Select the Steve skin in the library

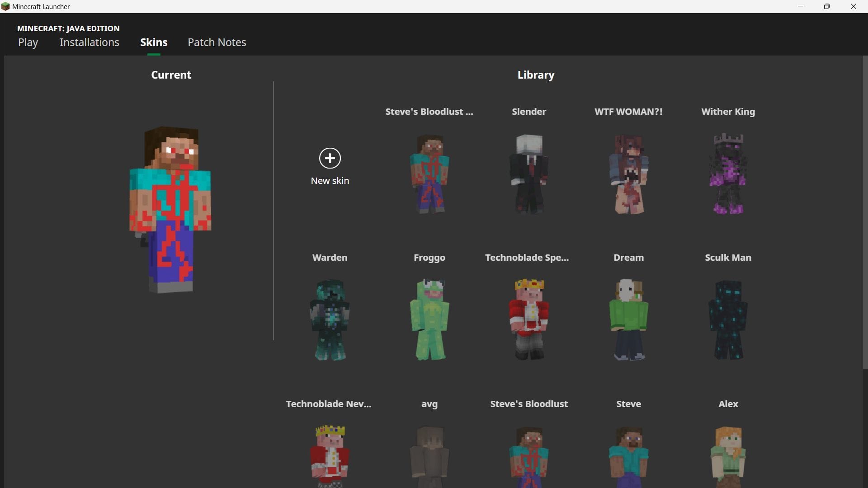point(628,456)
